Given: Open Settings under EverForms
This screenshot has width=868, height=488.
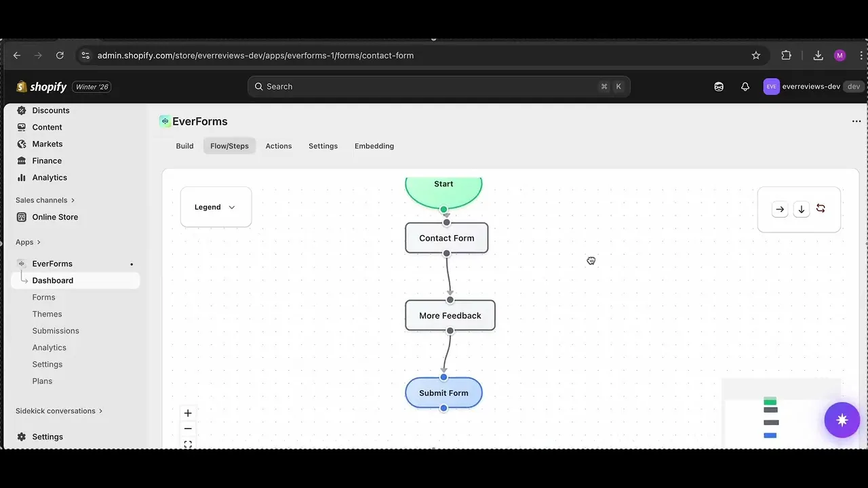Looking at the screenshot, I should pyautogui.click(x=47, y=365).
